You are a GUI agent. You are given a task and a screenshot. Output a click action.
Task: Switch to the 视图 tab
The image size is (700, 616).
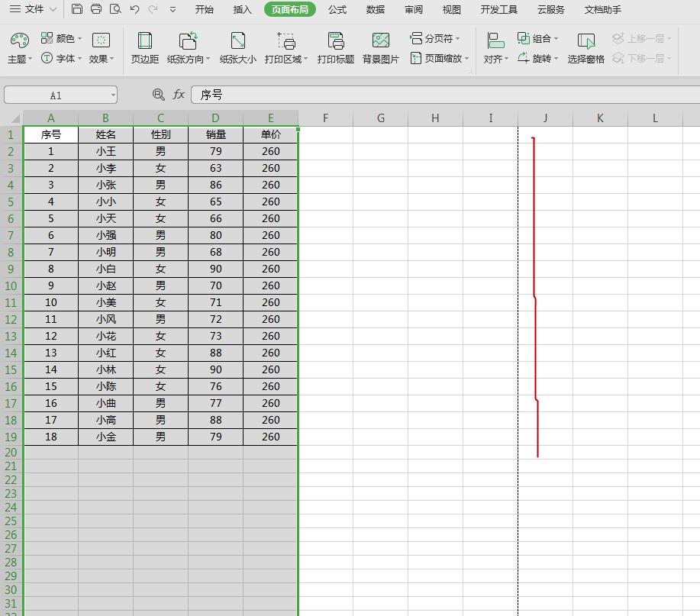(x=451, y=9)
